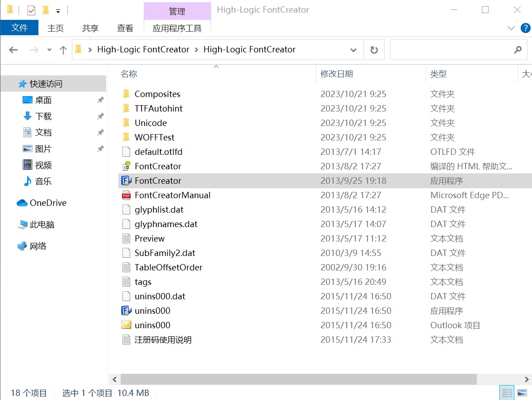Select the unins000 application icon
This screenshot has height=400, width=532.
click(x=126, y=311)
